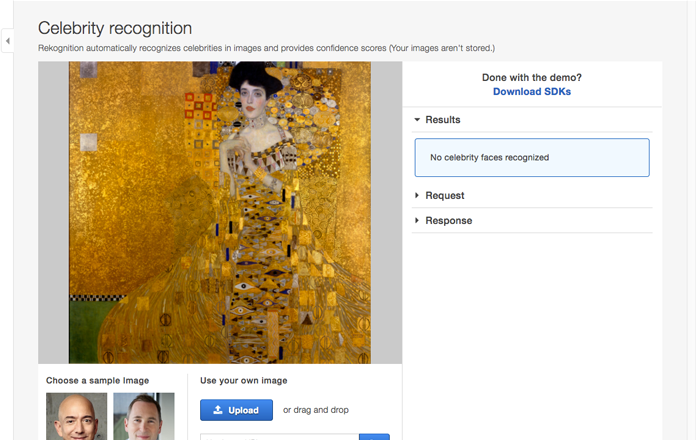This screenshot has width=696, height=440.
Task: Click the 'Choose a sample image' label
Action: (98, 381)
